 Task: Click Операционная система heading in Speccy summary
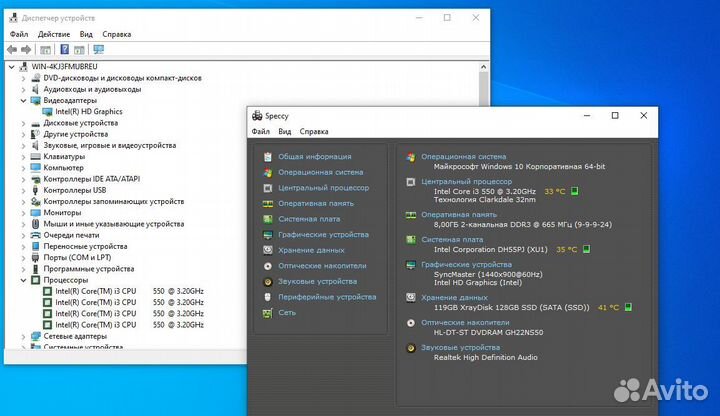click(x=464, y=157)
